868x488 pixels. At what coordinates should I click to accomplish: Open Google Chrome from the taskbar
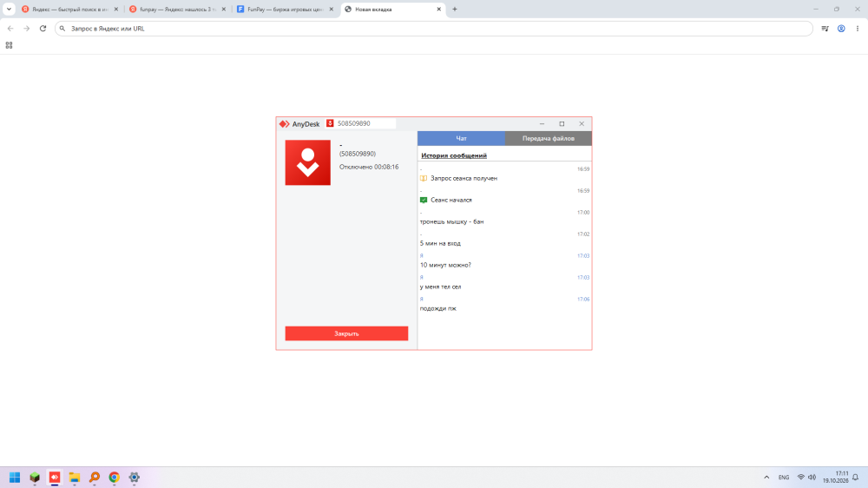(114, 478)
